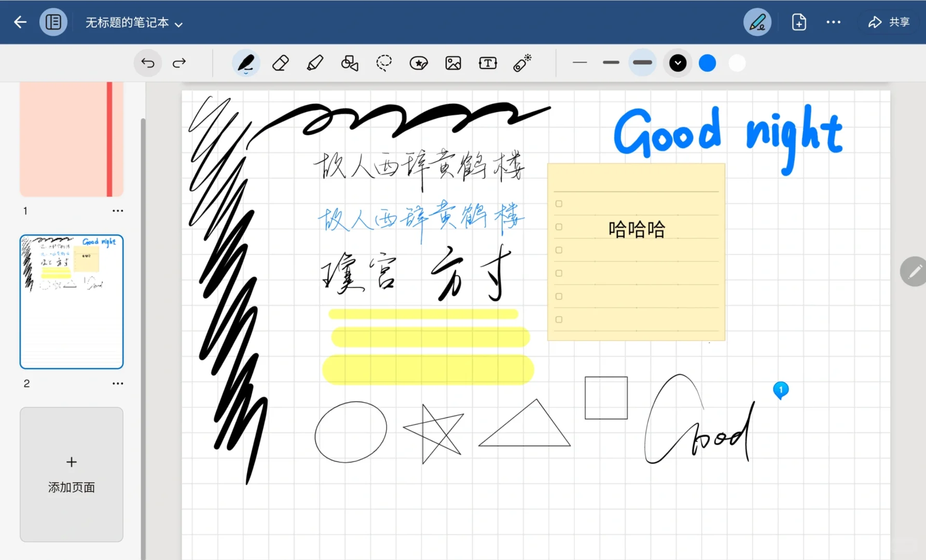Open the notebook title dropdown

pyautogui.click(x=178, y=23)
